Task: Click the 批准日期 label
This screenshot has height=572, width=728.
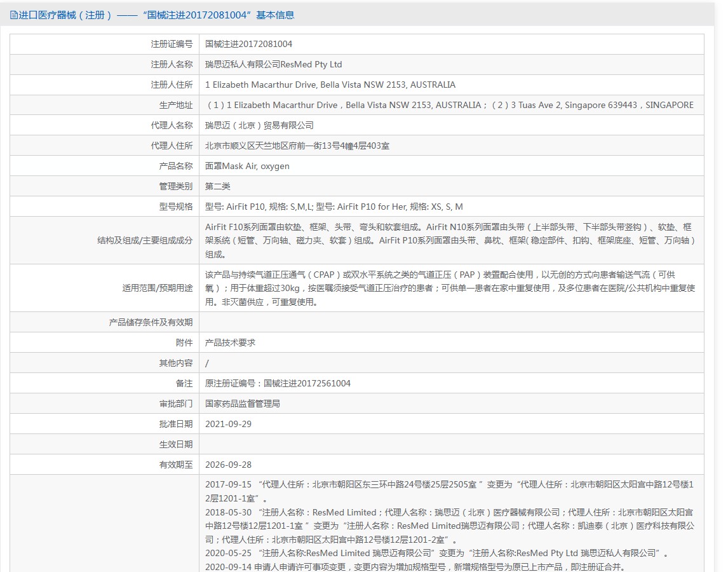Action: [175, 425]
